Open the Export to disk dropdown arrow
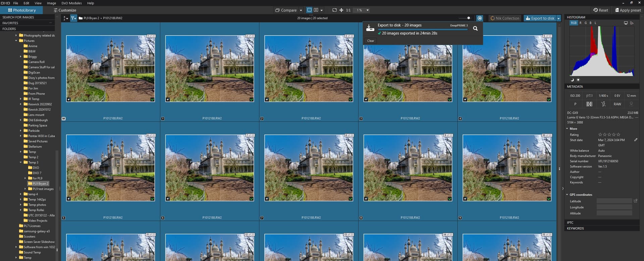 point(558,18)
